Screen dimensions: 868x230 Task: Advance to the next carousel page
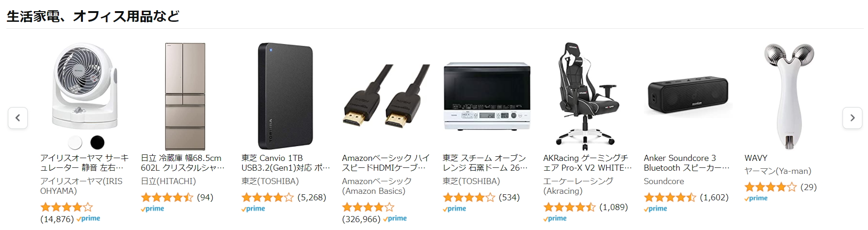(852, 118)
